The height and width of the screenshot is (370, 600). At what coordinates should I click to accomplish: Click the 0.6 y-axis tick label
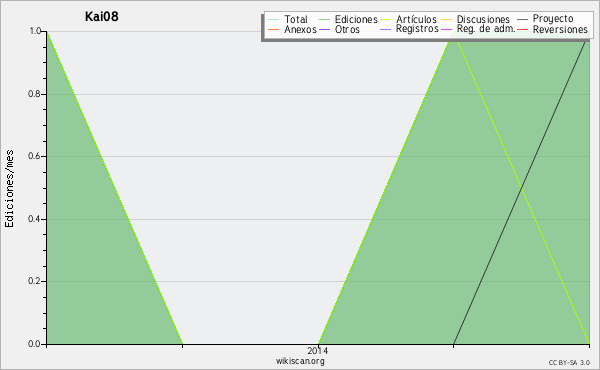pyautogui.click(x=34, y=156)
